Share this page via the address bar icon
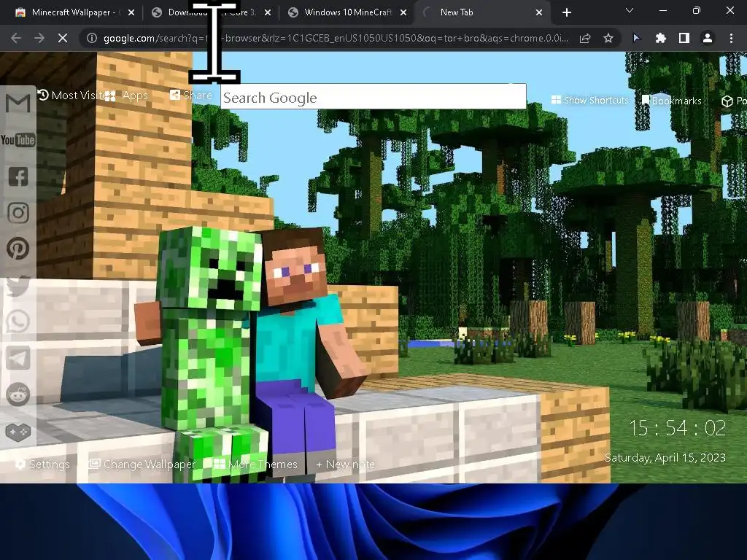747x560 pixels. click(x=585, y=38)
